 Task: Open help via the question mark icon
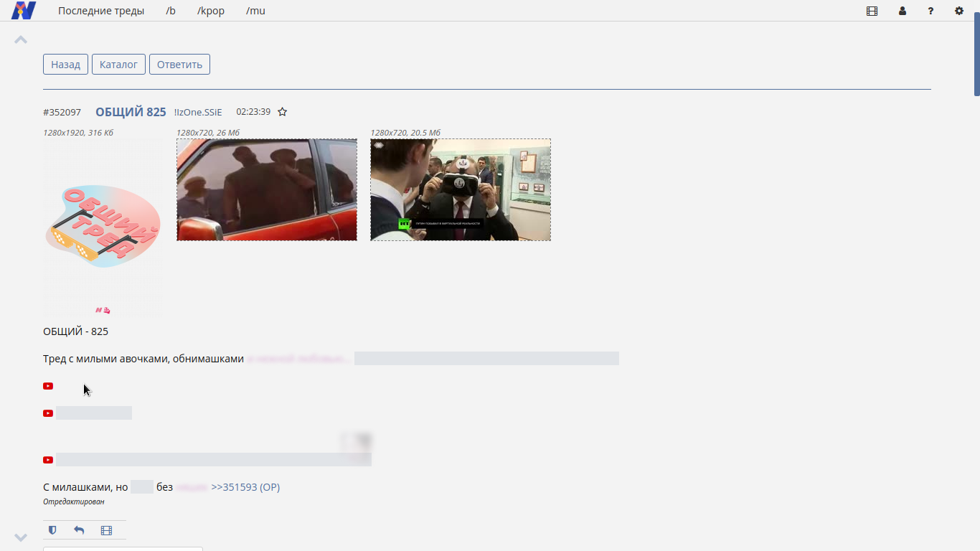point(930,11)
